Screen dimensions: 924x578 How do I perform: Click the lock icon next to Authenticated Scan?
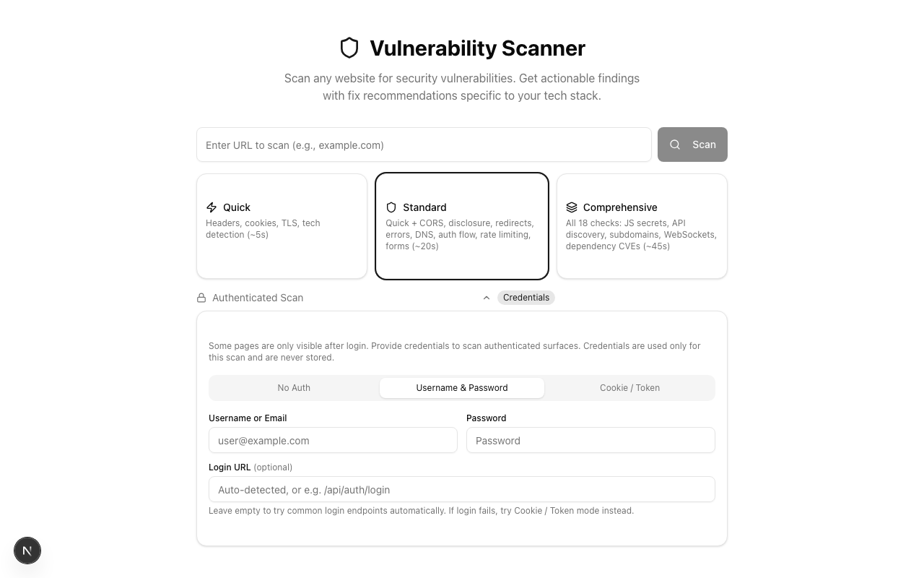click(x=201, y=297)
